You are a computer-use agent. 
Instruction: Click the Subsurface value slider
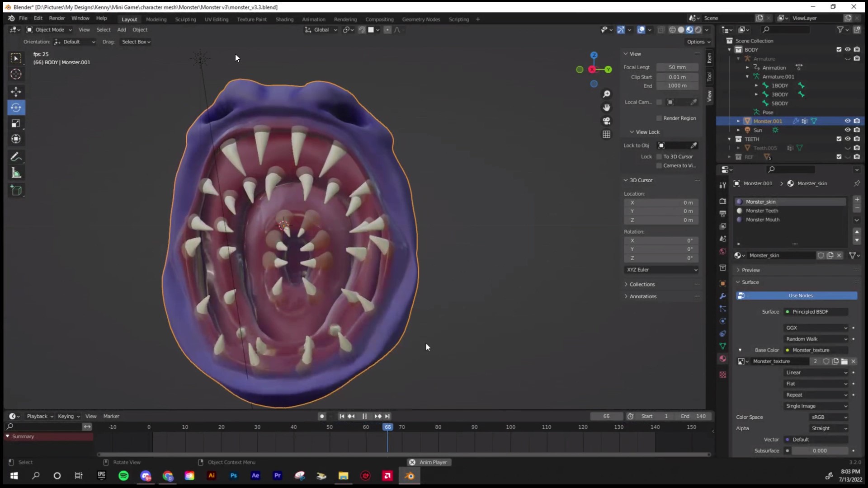pos(819,451)
